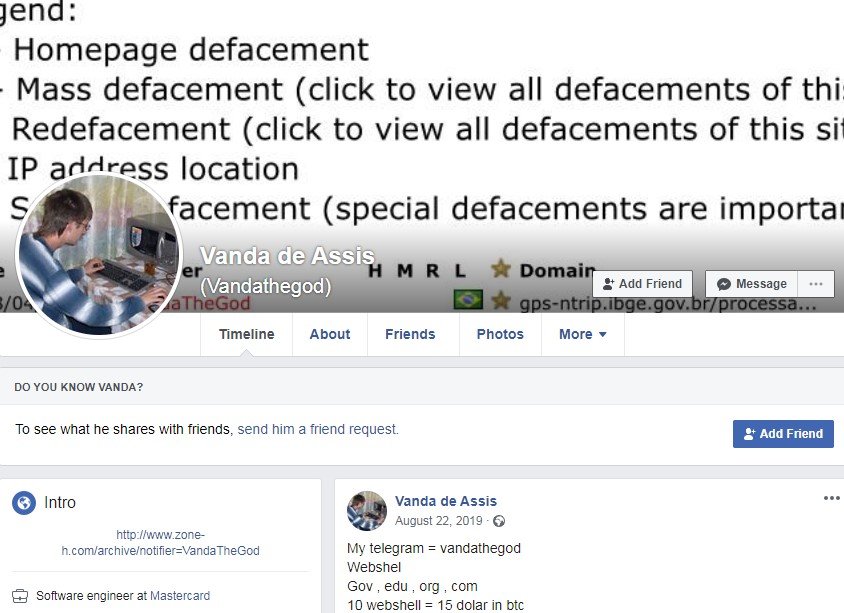Click the Vanda de Assis post author name
The image size is (844, 613).
[x=446, y=501]
